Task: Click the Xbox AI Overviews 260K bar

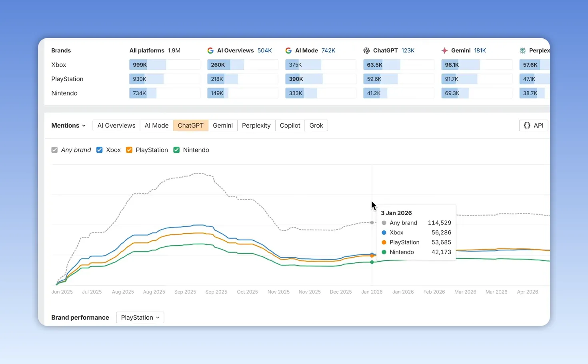Action: click(x=243, y=65)
